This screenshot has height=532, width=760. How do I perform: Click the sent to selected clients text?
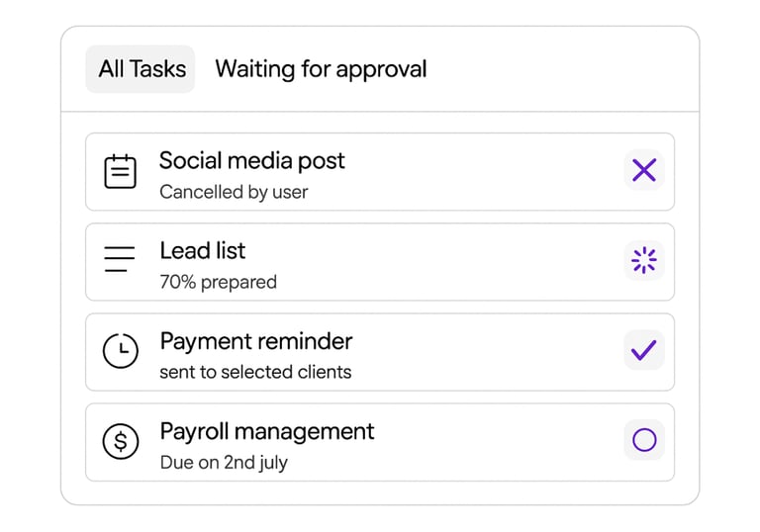coord(255,372)
